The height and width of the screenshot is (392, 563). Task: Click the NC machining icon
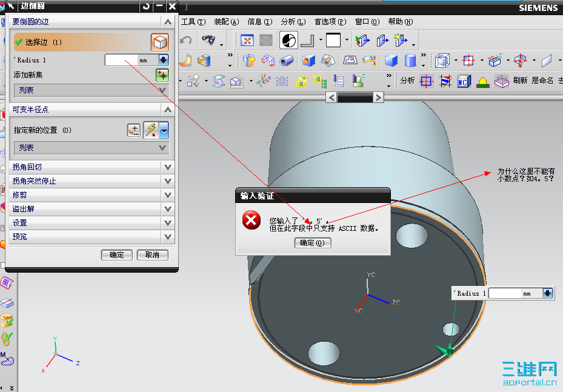point(464,81)
